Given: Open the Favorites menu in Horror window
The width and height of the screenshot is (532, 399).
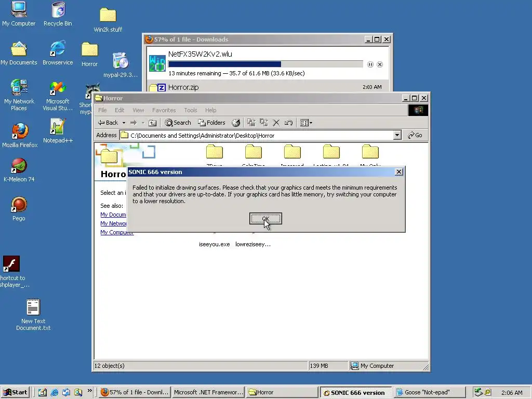Looking at the screenshot, I should coord(164,110).
